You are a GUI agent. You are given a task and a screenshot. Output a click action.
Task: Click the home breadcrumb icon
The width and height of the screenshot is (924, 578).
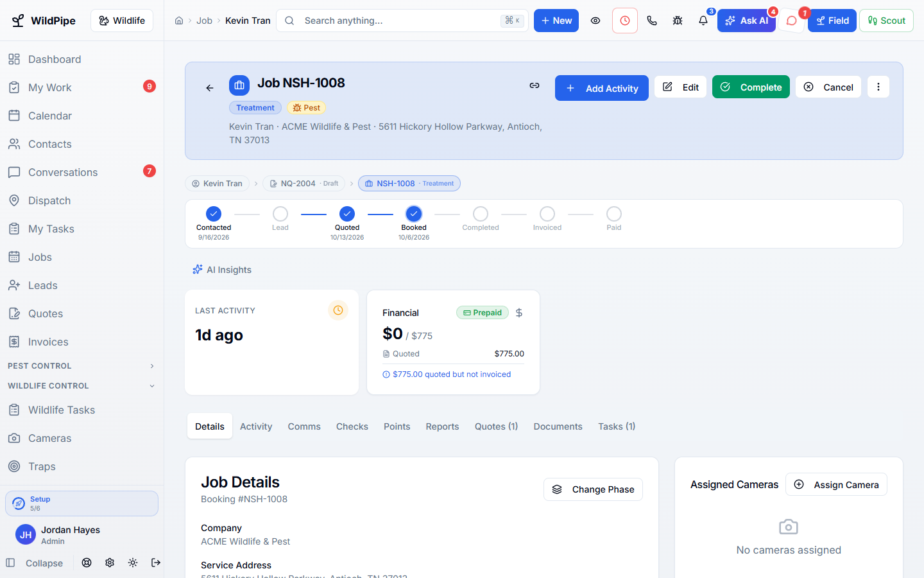tap(179, 21)
